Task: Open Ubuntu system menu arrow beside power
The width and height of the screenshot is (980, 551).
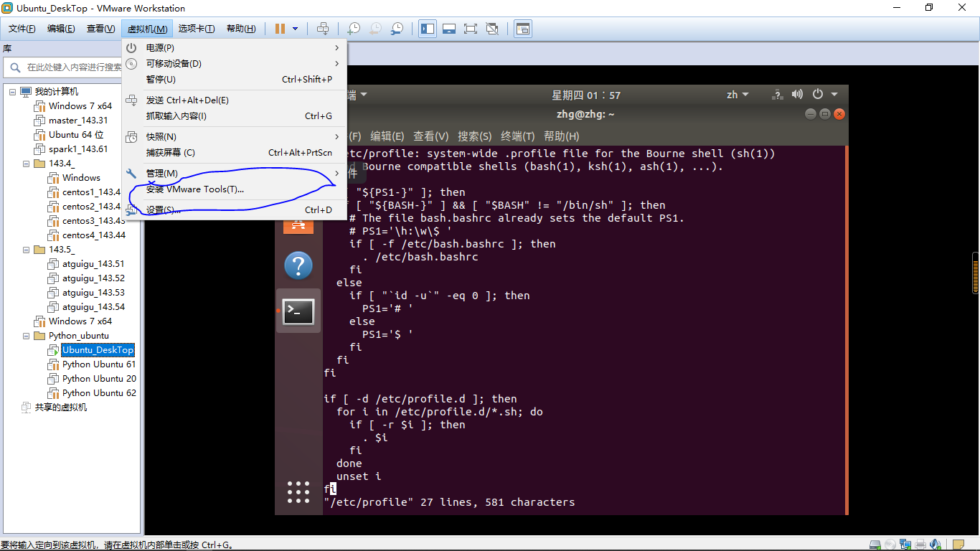Action: [834, 95]
